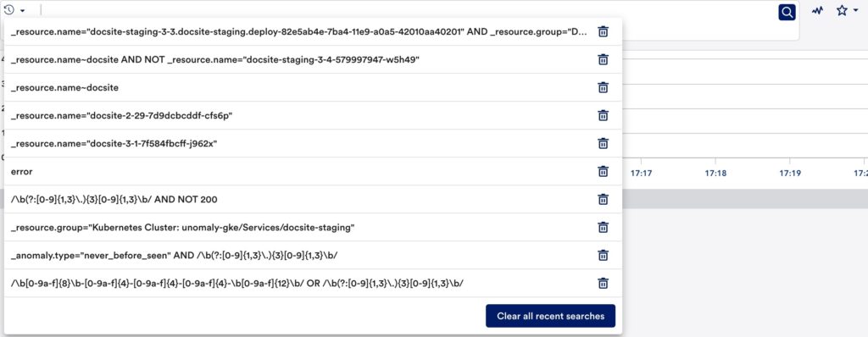868x337 pixels.
Task: Remove the 'AND NOT 200' regex search
Action: [604, 199]
